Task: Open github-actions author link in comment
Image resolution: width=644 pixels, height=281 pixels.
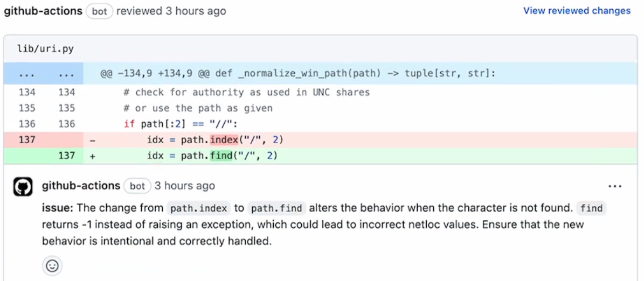Action: point(81,186)
